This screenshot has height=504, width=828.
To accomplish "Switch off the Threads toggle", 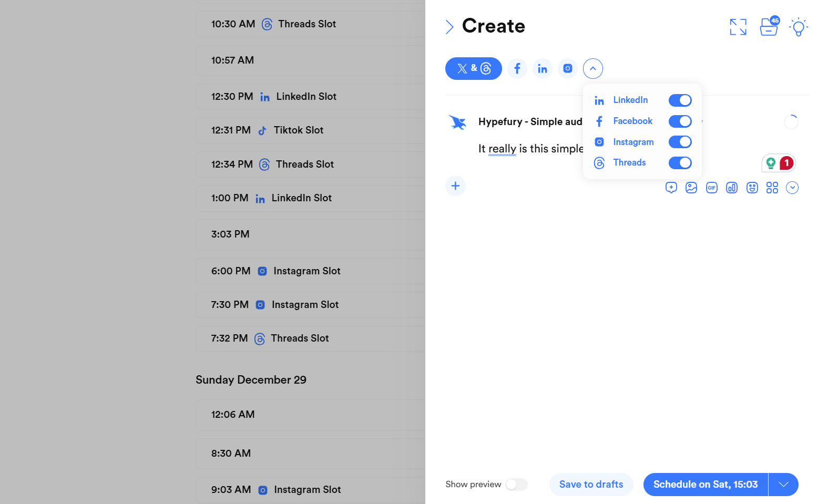I will [x=680, y=163].
